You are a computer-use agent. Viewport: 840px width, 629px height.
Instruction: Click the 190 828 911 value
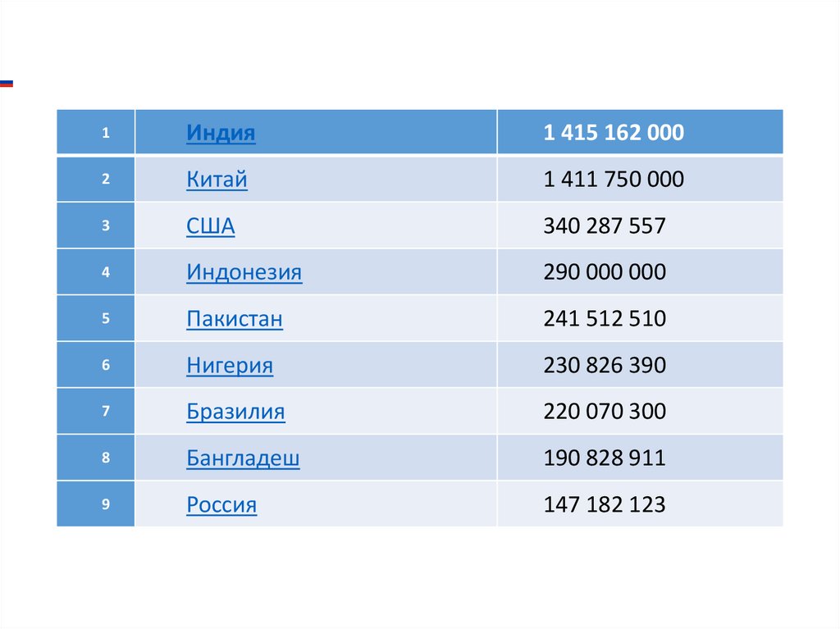click(604, 458)
